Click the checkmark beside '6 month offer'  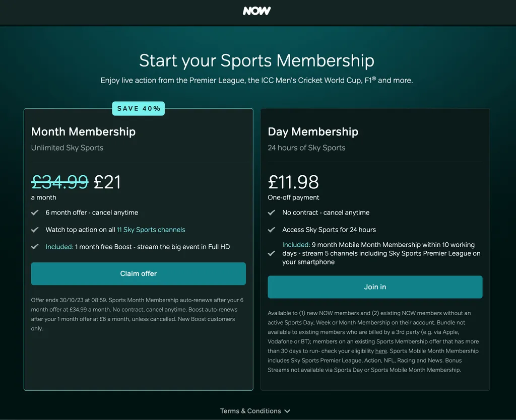[35, 213]
